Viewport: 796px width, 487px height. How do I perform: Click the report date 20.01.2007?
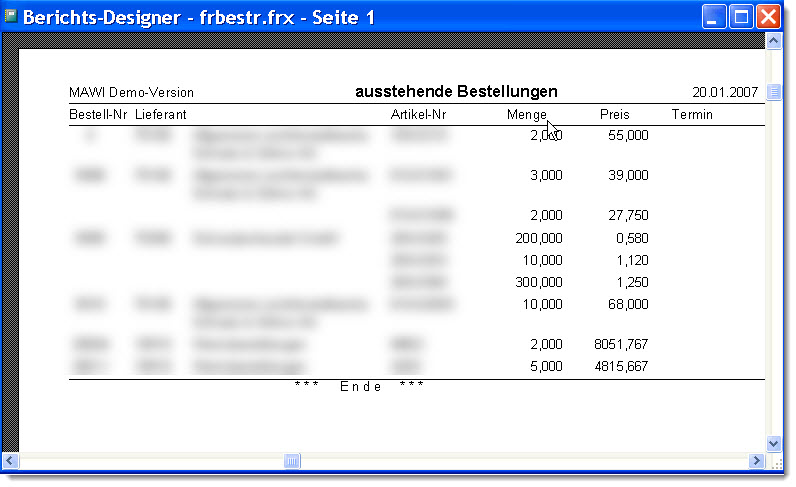725,93
